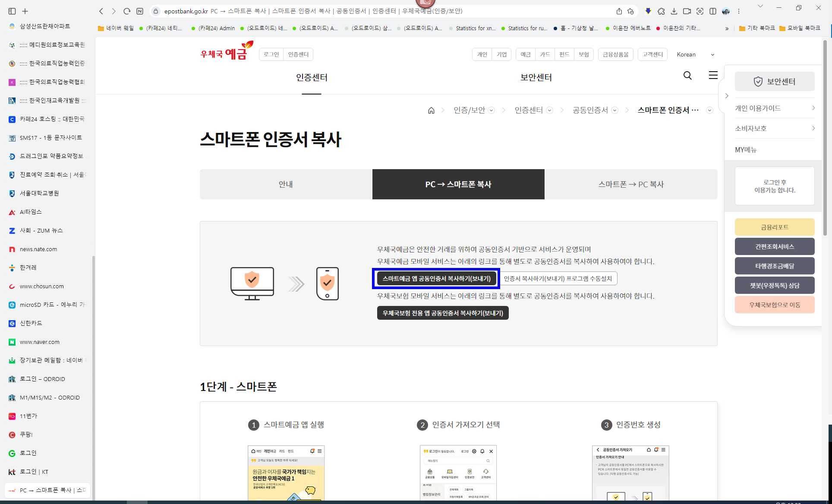Open the downloads icon in toolbar
The width and height of the screenshot is (832, 504).
click(674, 11)
